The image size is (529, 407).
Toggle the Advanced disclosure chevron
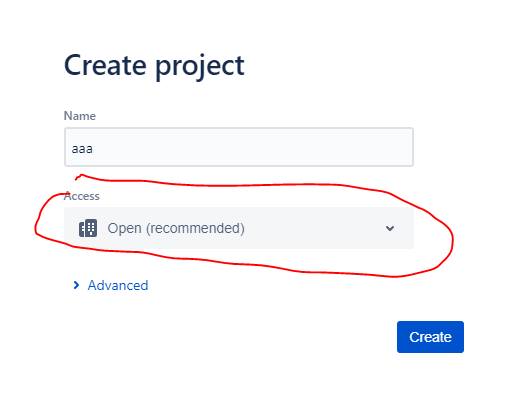click(76, 285)
